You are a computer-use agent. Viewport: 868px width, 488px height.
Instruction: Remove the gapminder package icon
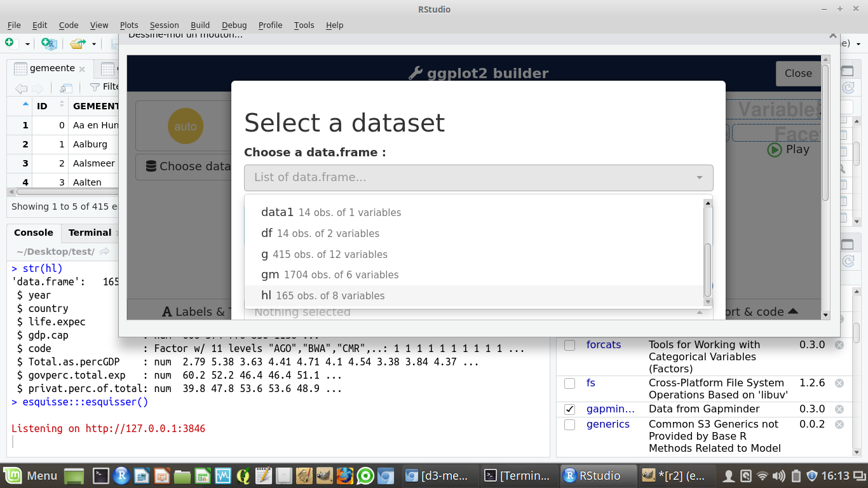[x=839, y=409]
